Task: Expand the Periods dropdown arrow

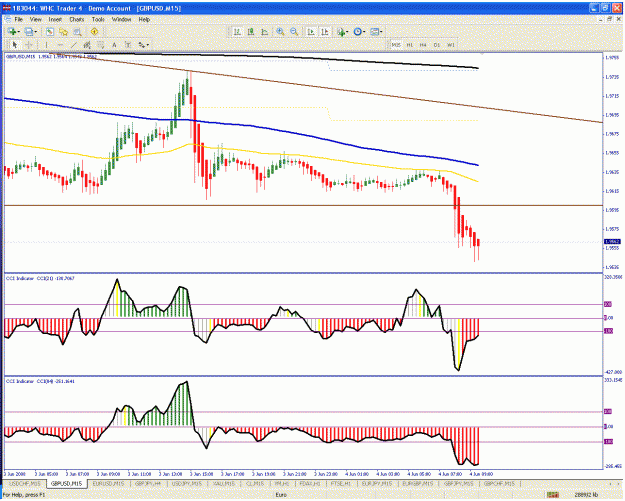Action: coord(364,32)
